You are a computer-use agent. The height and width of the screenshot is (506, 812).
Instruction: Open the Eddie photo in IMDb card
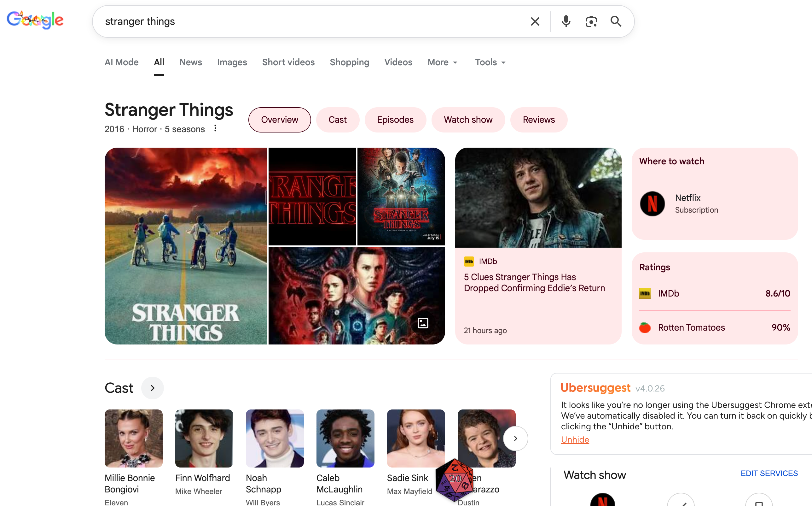tap(538, 197)
